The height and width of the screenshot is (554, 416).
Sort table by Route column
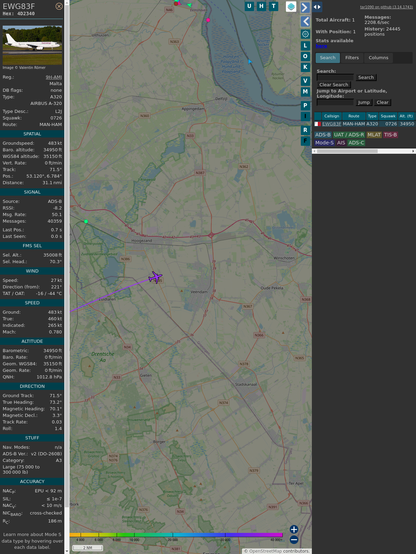point(353,116)
